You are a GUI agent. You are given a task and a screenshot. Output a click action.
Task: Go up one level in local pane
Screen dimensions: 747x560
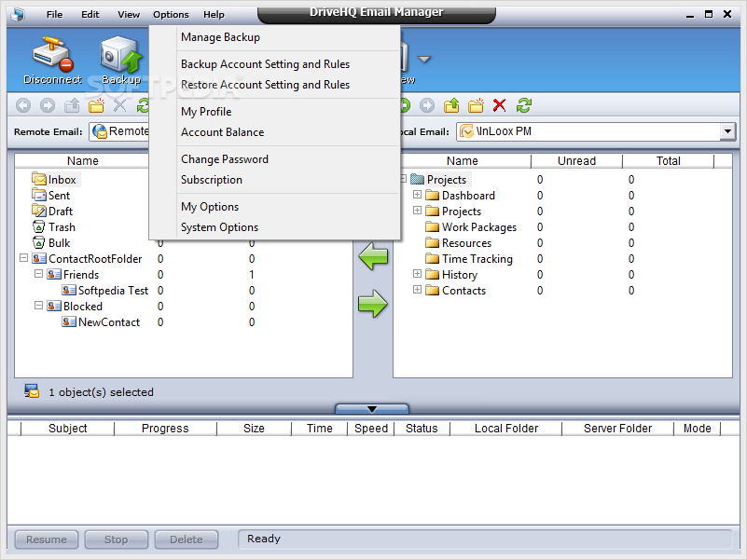coord(451,105)
